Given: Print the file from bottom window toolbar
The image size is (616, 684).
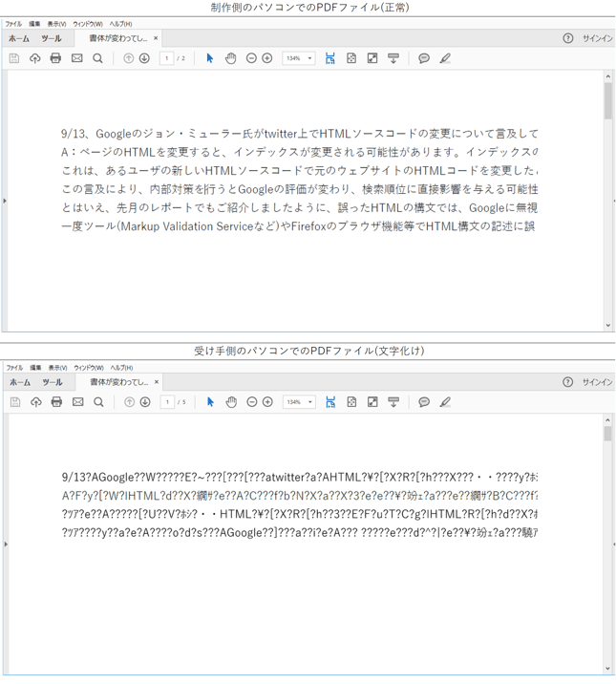Looking at the screenshot, I should [x=56, y=402].
